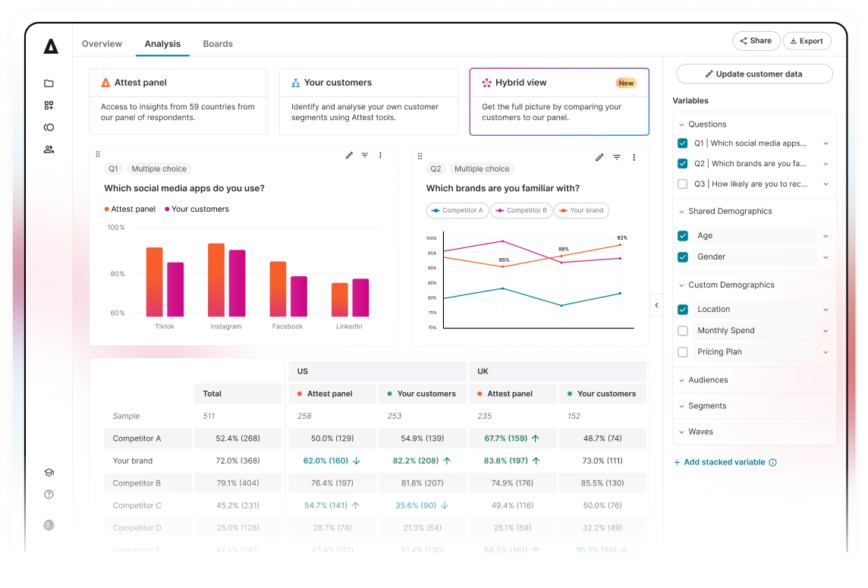Open the three-dot menu on the Q1 chart
Image resolution: width=868 pixels, height=588 pixels.
pyautogui.click(x=380, y=155)
